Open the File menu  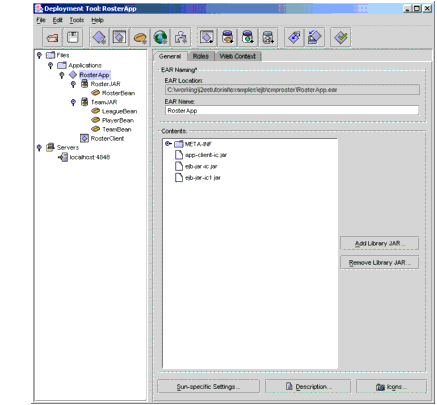click(x=41, y=20)
